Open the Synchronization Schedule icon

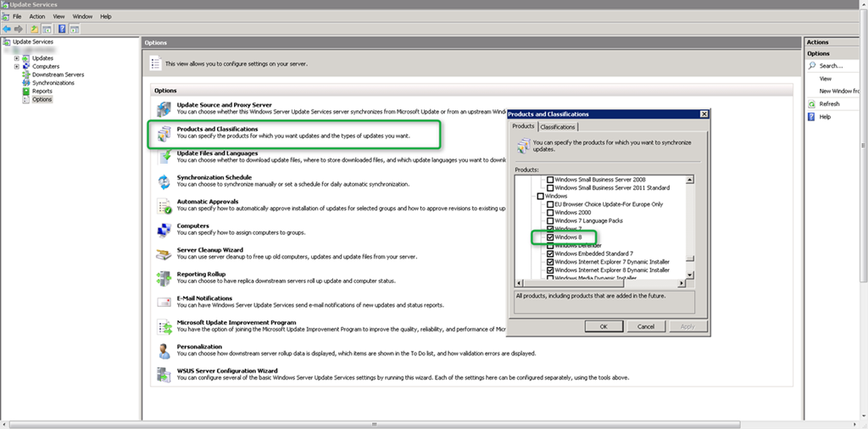pyautogui.click(x=164, y=181)
